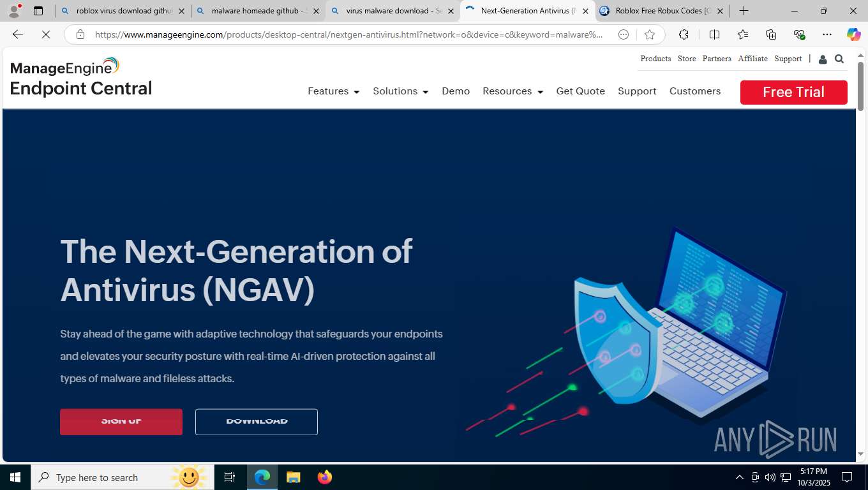Screen dimensions: 868x490
Task: Click the taskbar search box
Action: 123,477
